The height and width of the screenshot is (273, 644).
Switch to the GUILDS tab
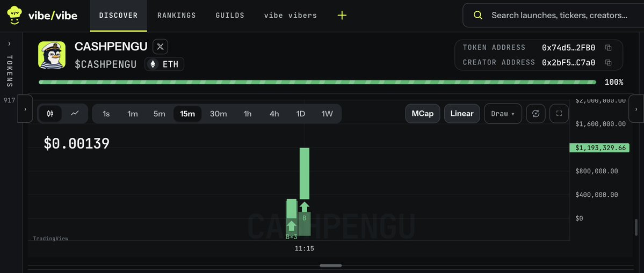[230, 16]
